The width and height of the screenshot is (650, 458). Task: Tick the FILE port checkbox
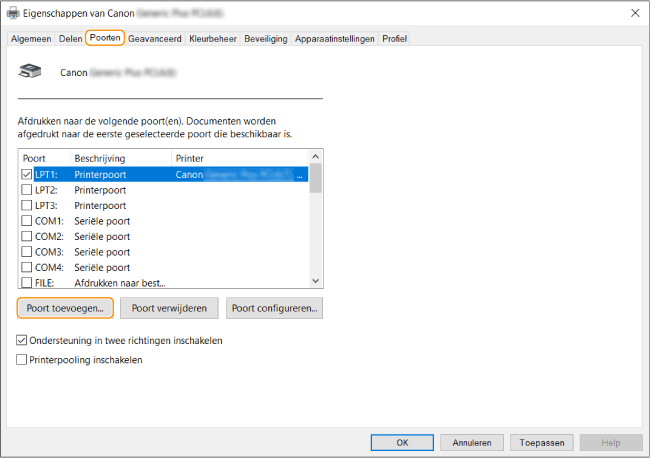point(26,283)
